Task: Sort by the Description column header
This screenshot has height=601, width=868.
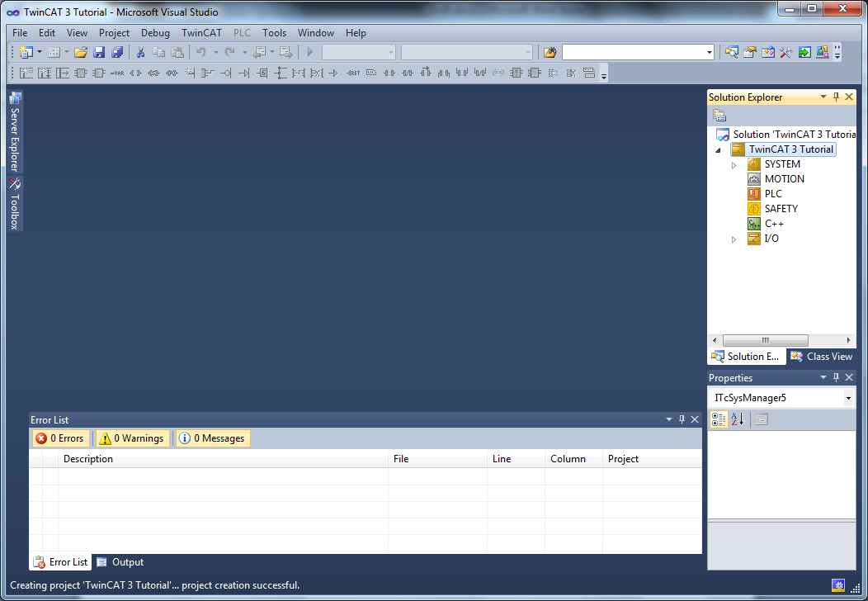Action: tap(223, 459)
